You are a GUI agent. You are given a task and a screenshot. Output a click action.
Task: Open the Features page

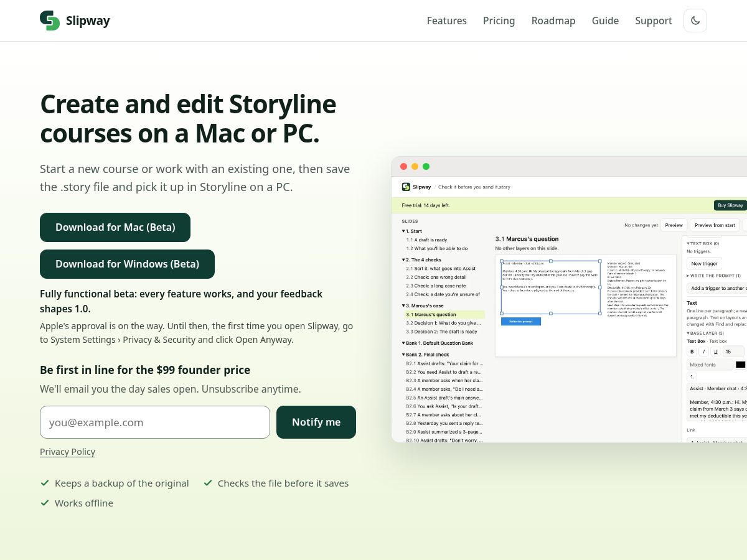[446, 21]
